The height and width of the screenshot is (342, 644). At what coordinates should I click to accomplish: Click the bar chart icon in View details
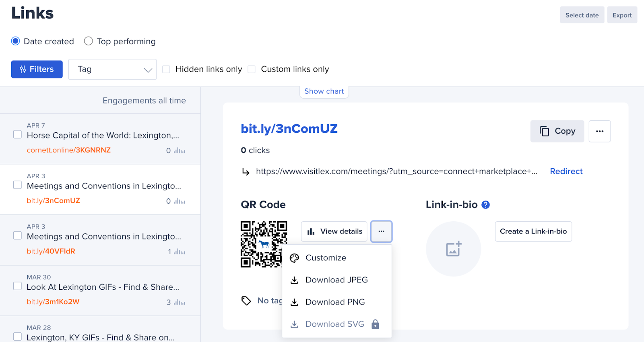tap(311, 231)
